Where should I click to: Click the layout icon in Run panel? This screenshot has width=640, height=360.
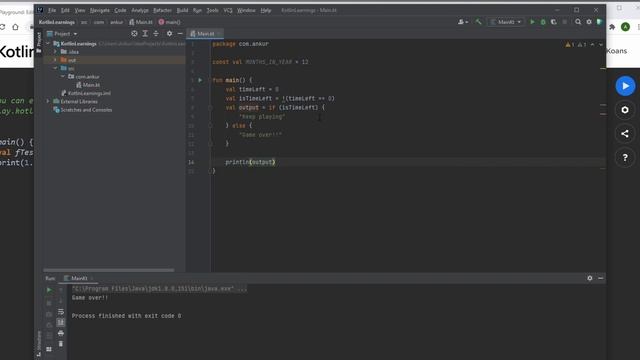(x=49, y=349)
